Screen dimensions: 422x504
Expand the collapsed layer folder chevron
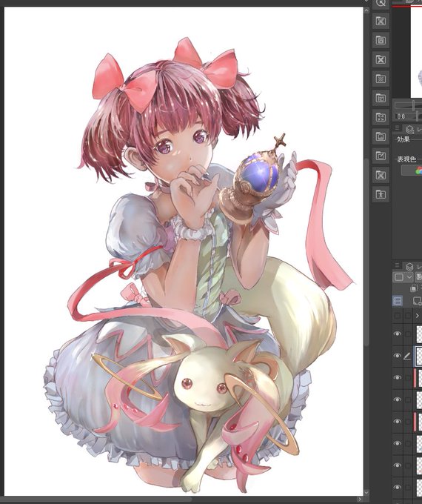417,316
